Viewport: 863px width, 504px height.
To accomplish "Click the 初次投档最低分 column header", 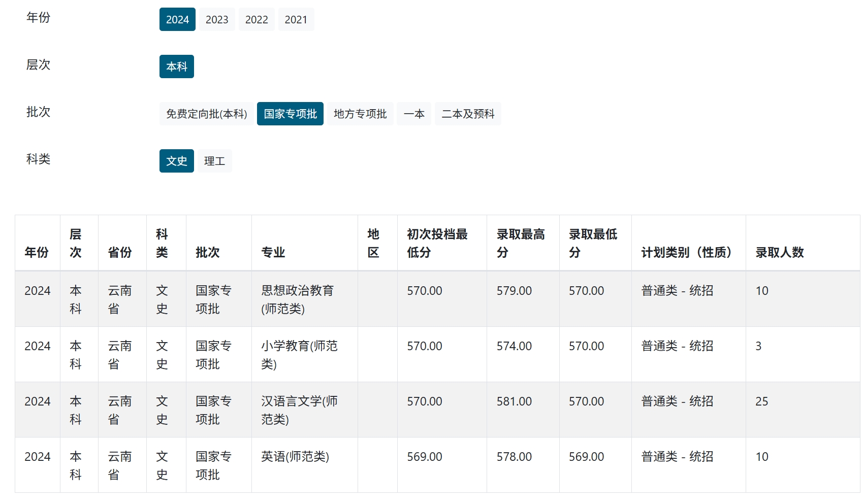I will point(437,243).
